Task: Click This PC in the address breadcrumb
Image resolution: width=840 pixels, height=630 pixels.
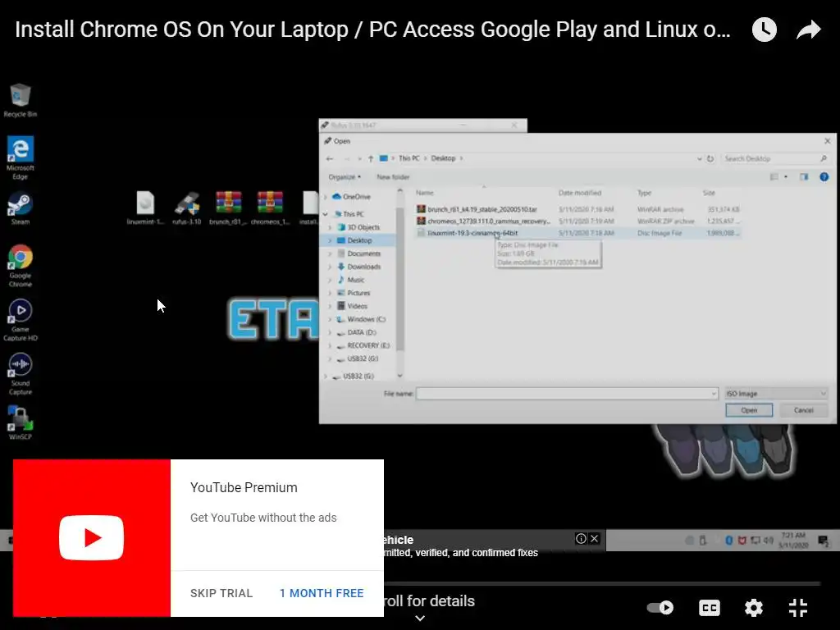Action: [x=409, y=158]
